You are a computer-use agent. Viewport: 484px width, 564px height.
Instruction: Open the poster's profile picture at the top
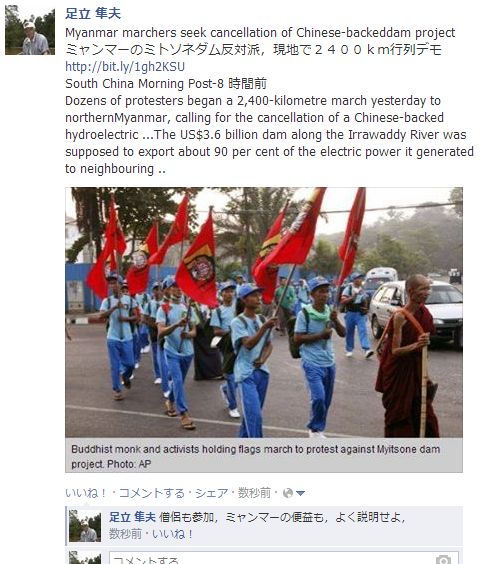[30, 30]
